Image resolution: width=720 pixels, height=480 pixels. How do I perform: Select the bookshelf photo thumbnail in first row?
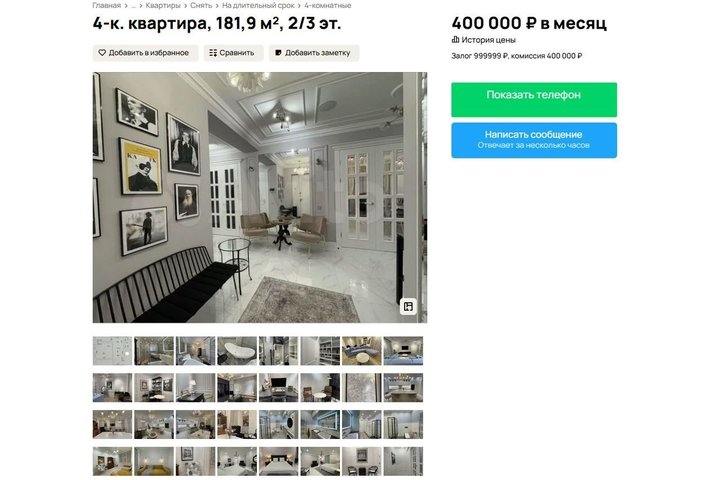[320, 350]
